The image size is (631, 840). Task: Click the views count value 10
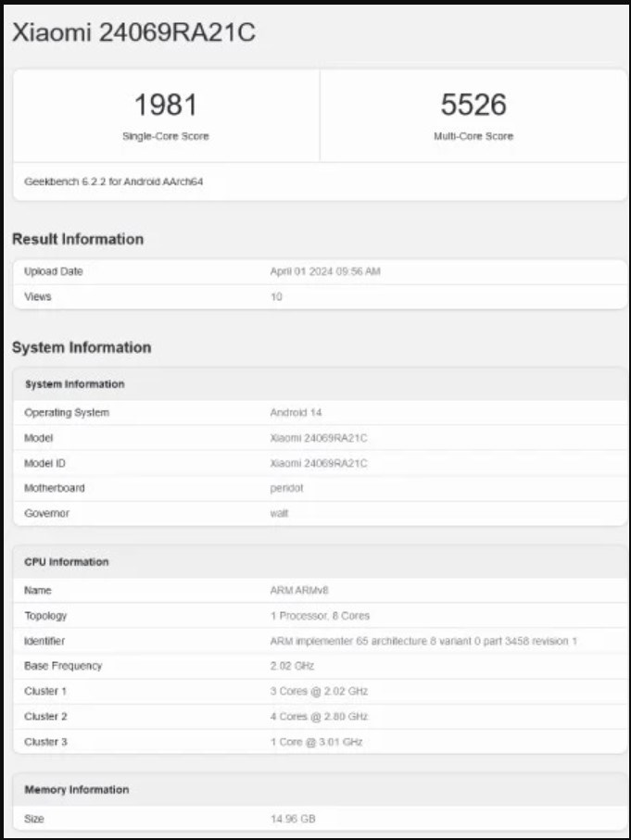(x=276, y=296)
